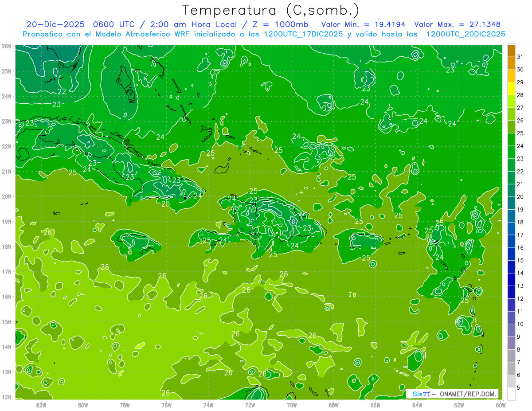The width and height of the screenshot is (532, 411).
Task: Click latitude axis label '15N'
Action: pyautogui.click(x=6, y=321)
